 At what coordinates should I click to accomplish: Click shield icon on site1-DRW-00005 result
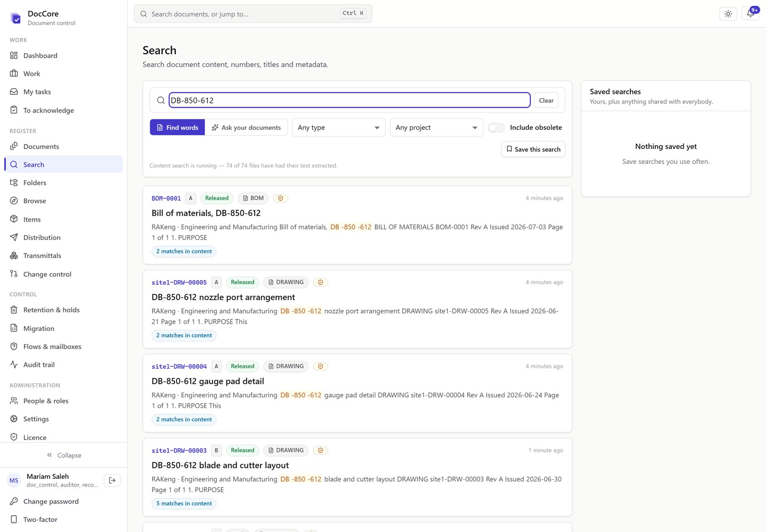click(x=320, y=283)
